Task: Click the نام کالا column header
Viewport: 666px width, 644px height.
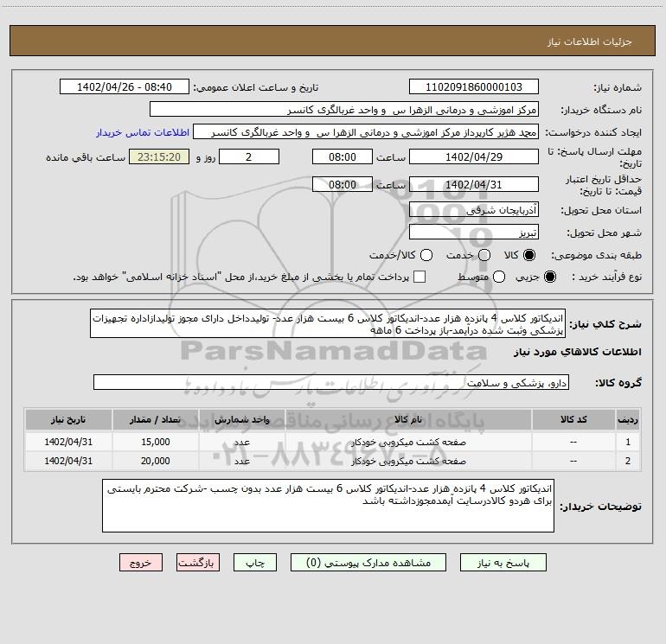Action: pyautogui.click(x=408, y=420)
